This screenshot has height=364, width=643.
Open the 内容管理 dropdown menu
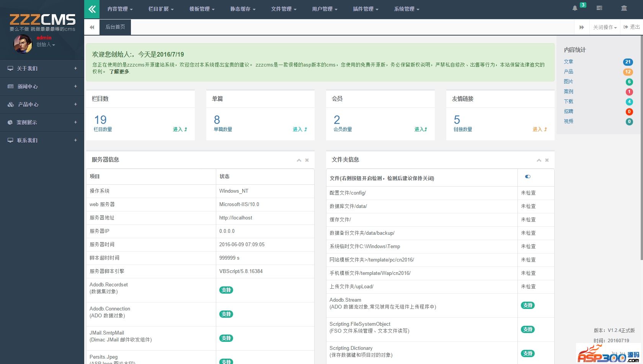(120, 9)
